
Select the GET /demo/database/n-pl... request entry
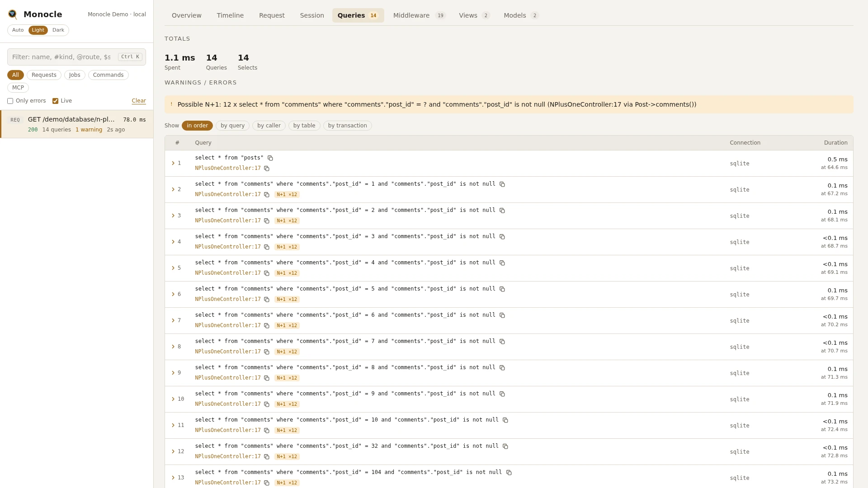[x=77, y=124]
